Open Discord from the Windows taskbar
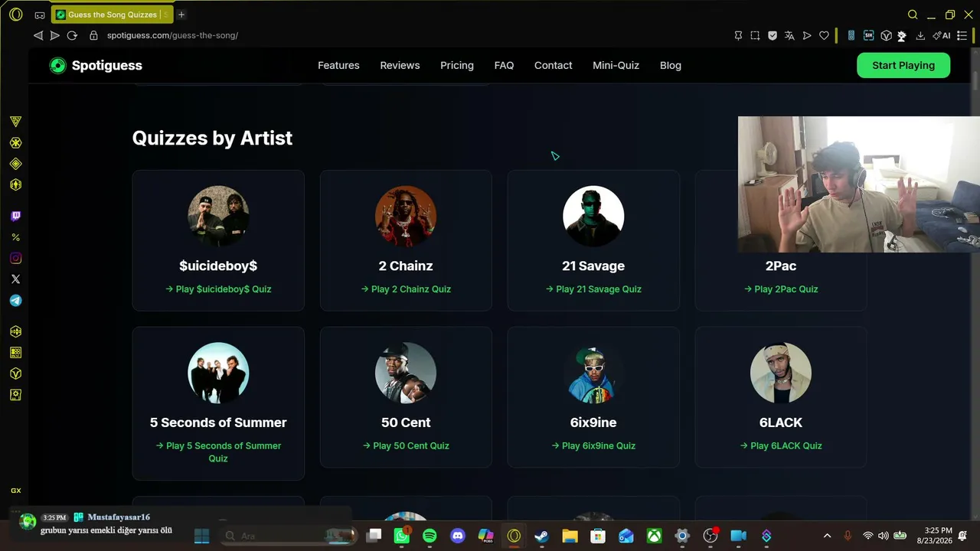980x551 pixels. coord(458,536)
